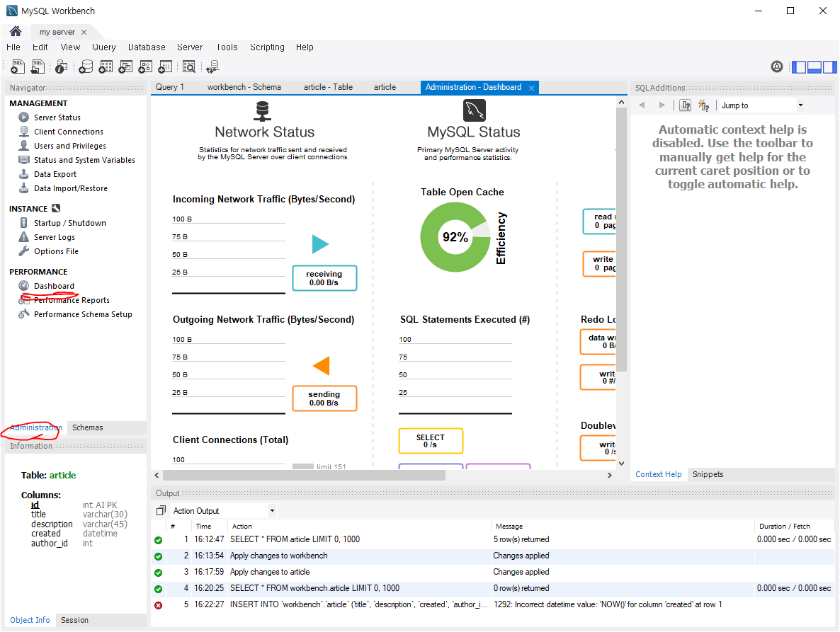
Task: Select Data Export in Management
Action: pos(55,174)
